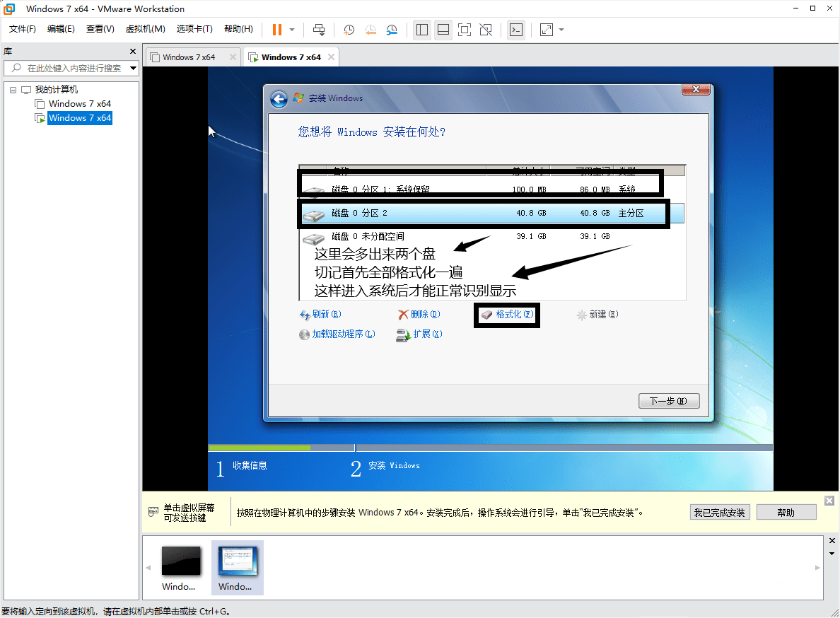Viewport: 840px width, 618px height.
Task: Switch to Unity mode icon
Action: [486, 30]
